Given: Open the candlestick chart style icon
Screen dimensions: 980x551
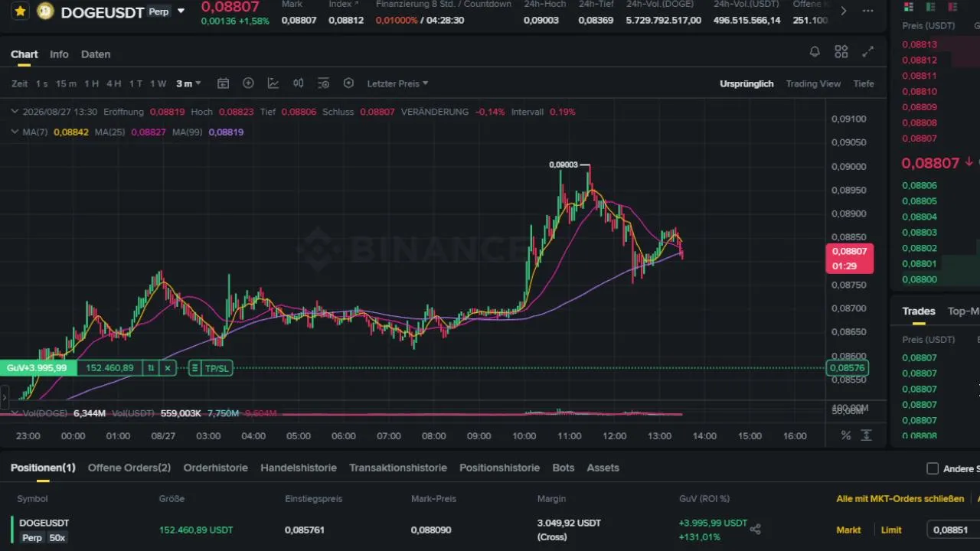Looking at the screenshot, I should pyautogui.click(x=299, y=83).
